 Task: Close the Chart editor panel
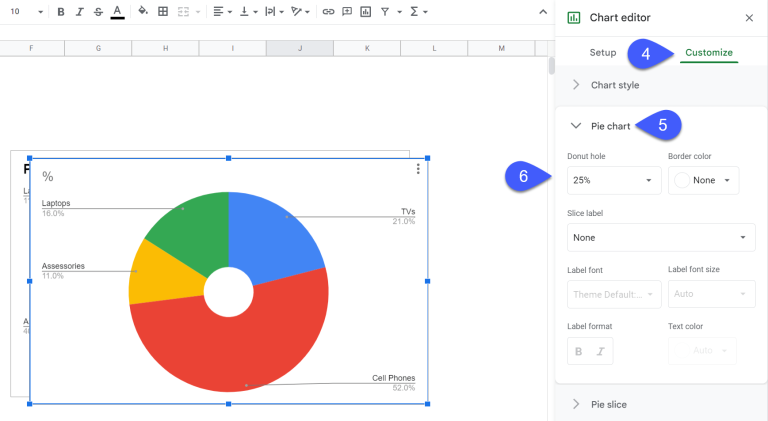click(749, 18)
